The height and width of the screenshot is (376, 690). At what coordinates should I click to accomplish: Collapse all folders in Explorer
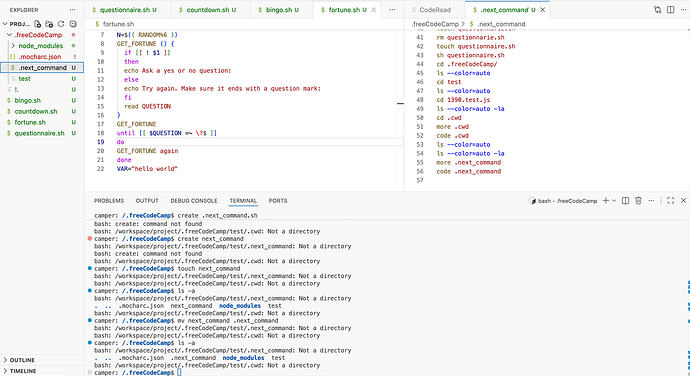coord(73,24)
